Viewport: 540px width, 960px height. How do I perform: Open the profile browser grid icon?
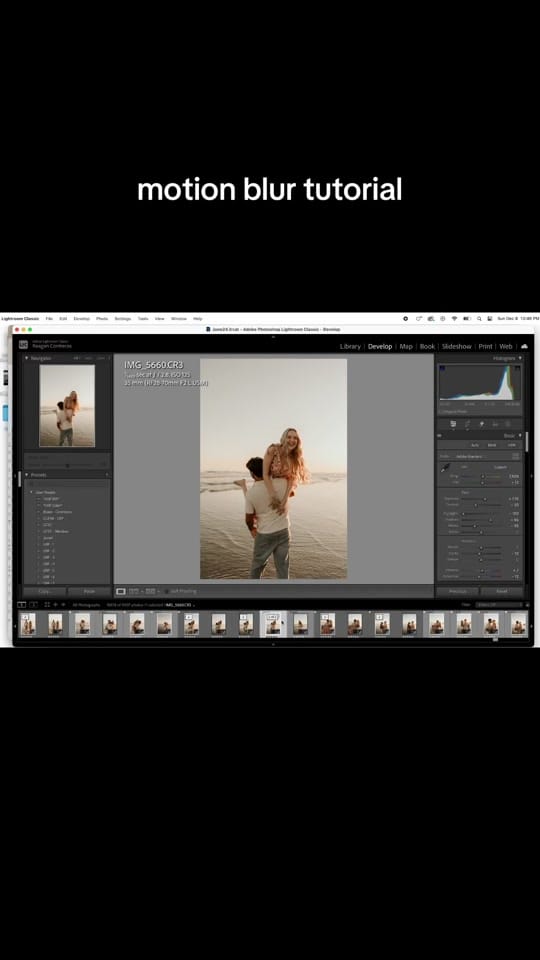516,456
